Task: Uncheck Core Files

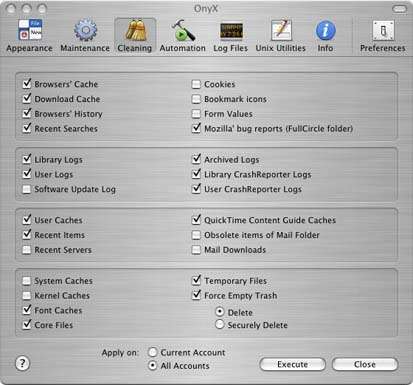Action: click(x=27, y=325)
